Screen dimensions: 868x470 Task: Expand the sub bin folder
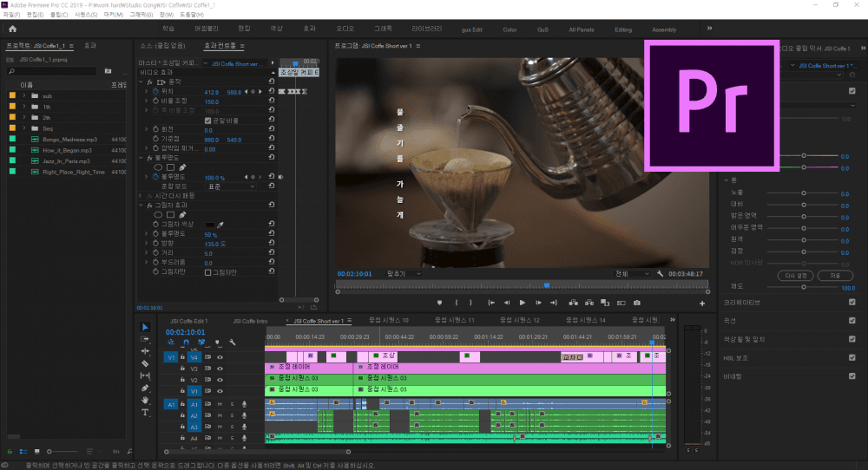23,95
